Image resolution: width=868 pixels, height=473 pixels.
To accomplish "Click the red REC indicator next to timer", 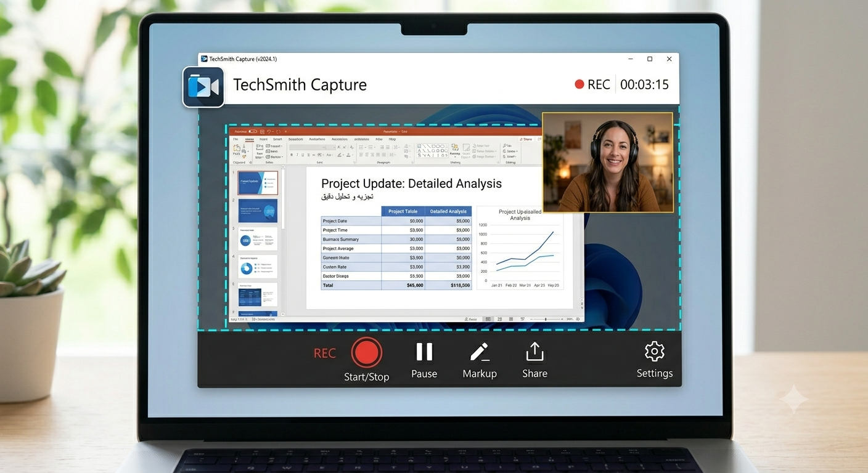I will [x=592, y=84].
